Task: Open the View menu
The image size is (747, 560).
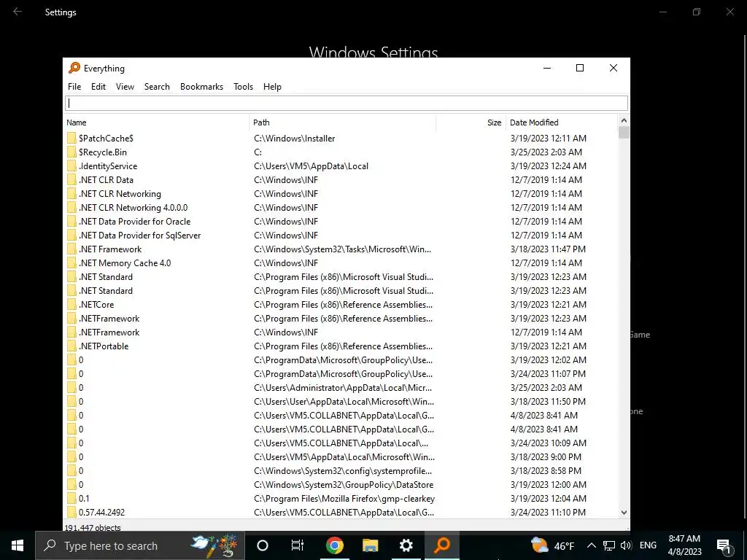Action: (x=125, y=87)
